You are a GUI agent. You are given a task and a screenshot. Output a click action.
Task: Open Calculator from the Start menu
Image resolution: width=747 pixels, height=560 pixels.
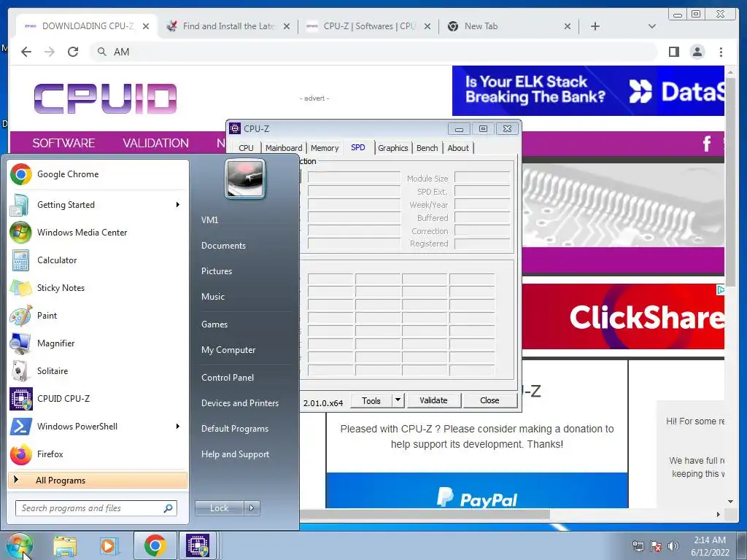coord(98,260)
